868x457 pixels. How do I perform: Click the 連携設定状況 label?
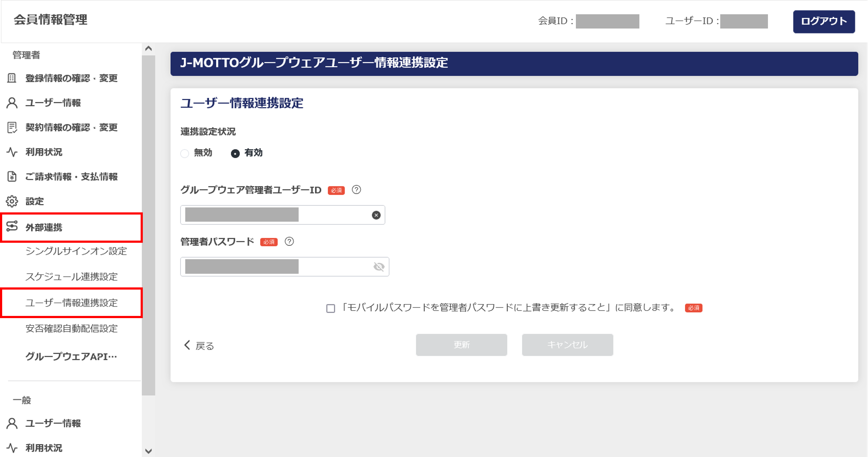coord(208,131)
